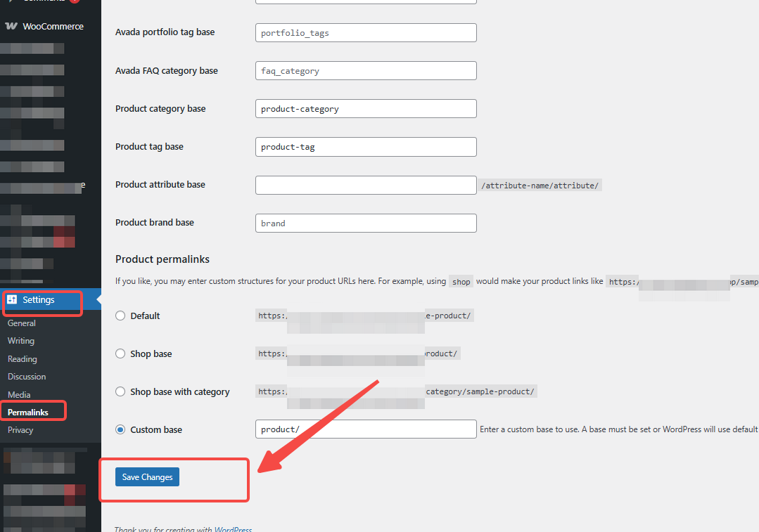
Task: Select the Default product permalink option
Action: (120, 316)
